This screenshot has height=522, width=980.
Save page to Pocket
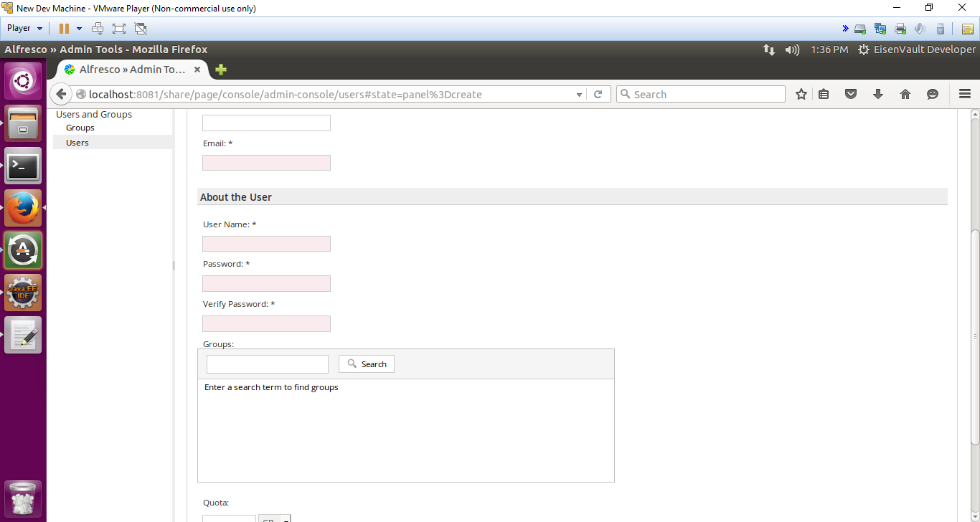pos(851,94)
